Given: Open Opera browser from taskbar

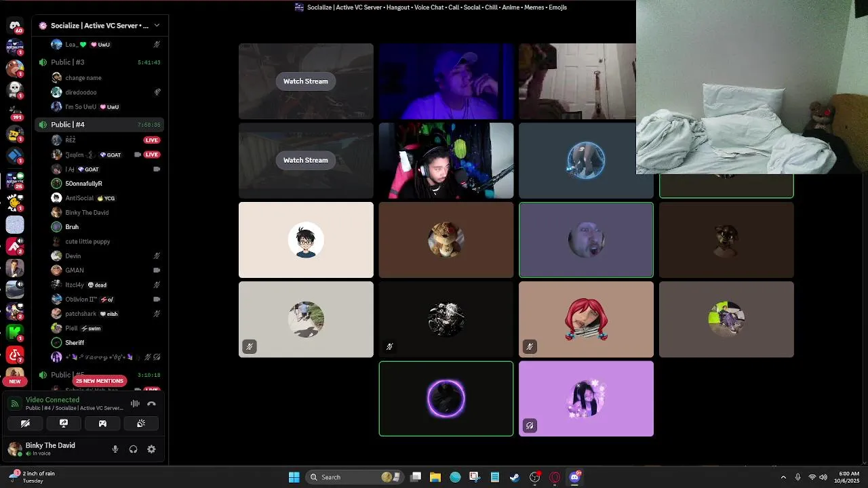Looking at the screenshot, I should 555,477.
